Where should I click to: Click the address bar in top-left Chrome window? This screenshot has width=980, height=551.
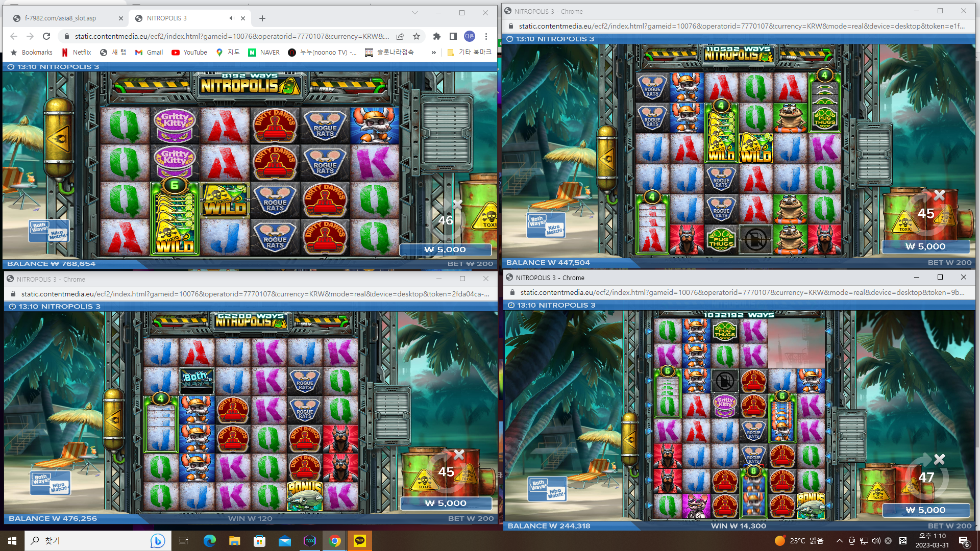coord(232,36)
